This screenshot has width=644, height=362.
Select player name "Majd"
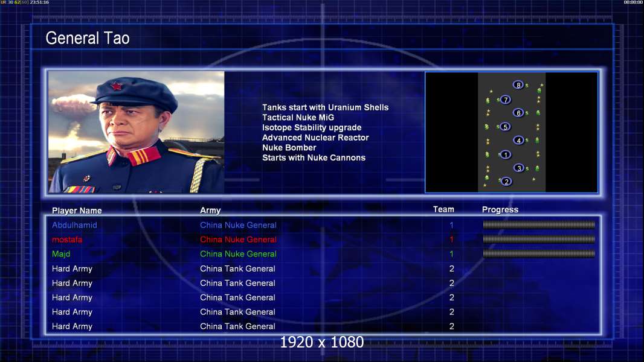61,254
